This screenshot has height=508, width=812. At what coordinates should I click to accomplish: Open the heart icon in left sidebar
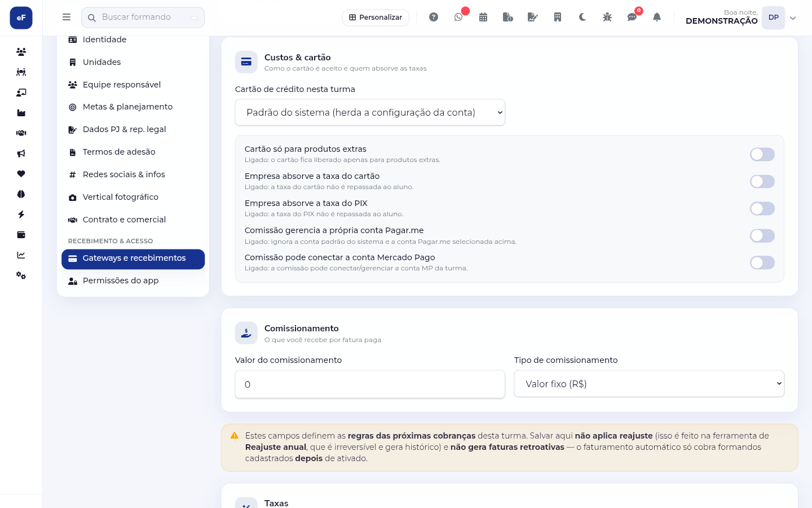[21, 174]
